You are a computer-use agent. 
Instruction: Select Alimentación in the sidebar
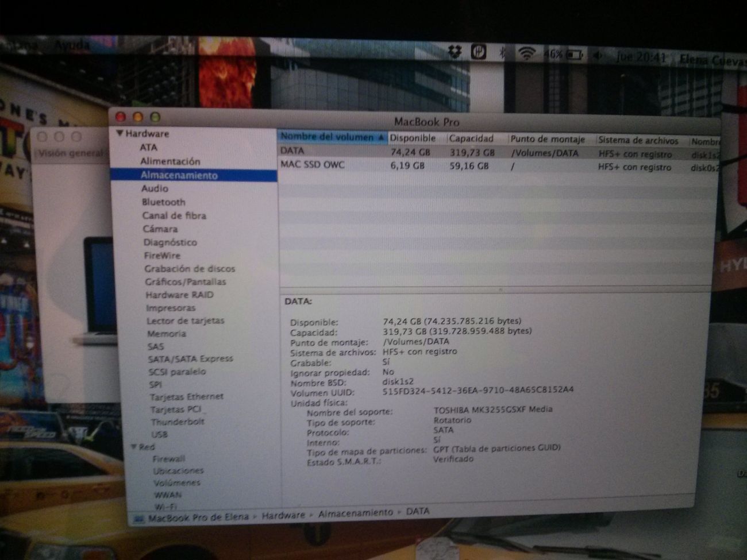[170, 161]
